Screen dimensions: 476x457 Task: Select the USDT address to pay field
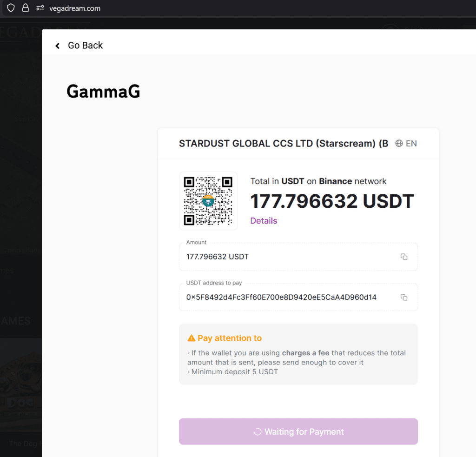[279, 297]
